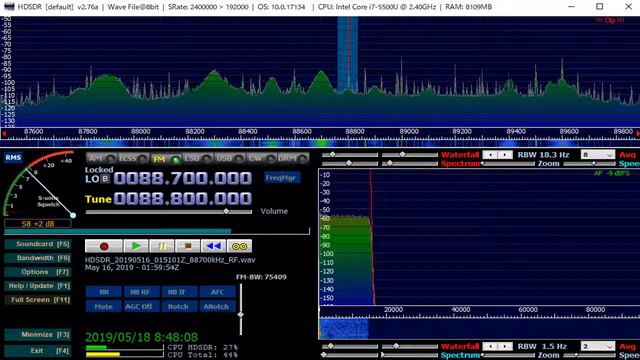Select AM demodulation mode
The width and height of the screenshot is (640, 360).
pyautogui.click(x=101, y=158)
